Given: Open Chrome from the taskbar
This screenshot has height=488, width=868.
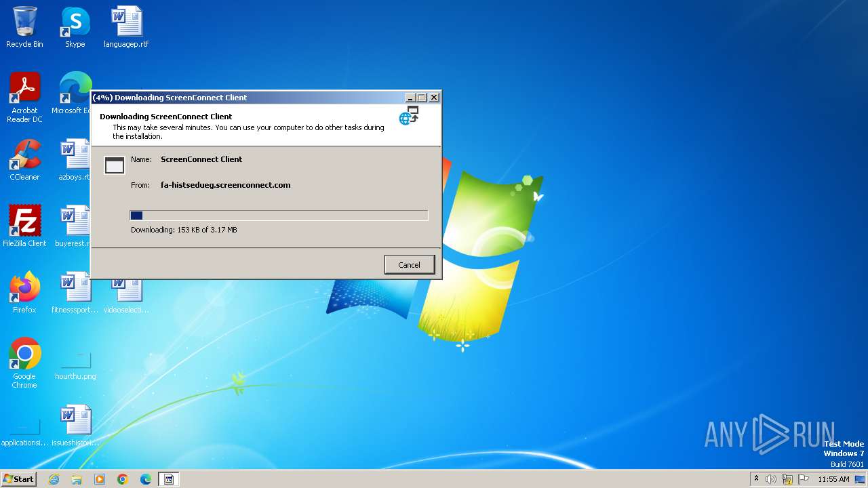Looking at the screenshot, I should 123,479.
